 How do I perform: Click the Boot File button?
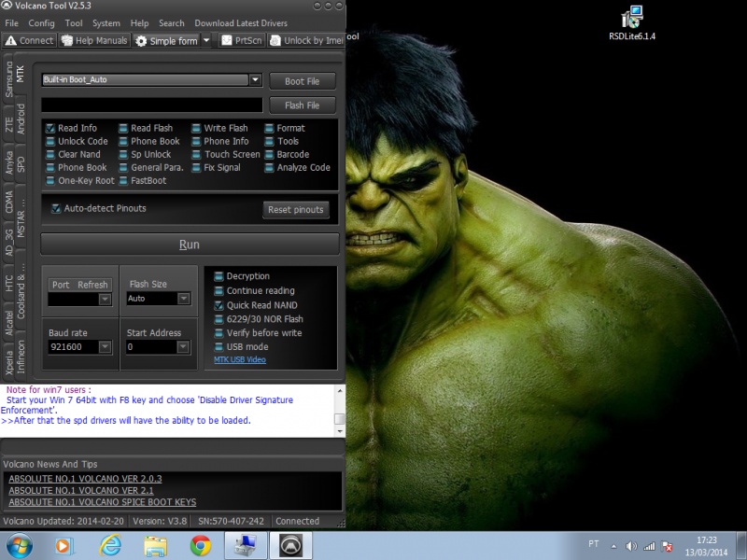point(302,81)
